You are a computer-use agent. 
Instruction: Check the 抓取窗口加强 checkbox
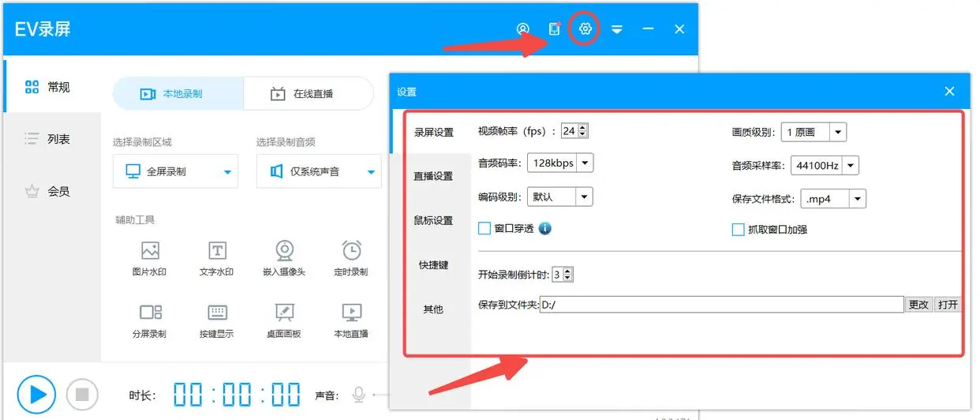[739, 230]
